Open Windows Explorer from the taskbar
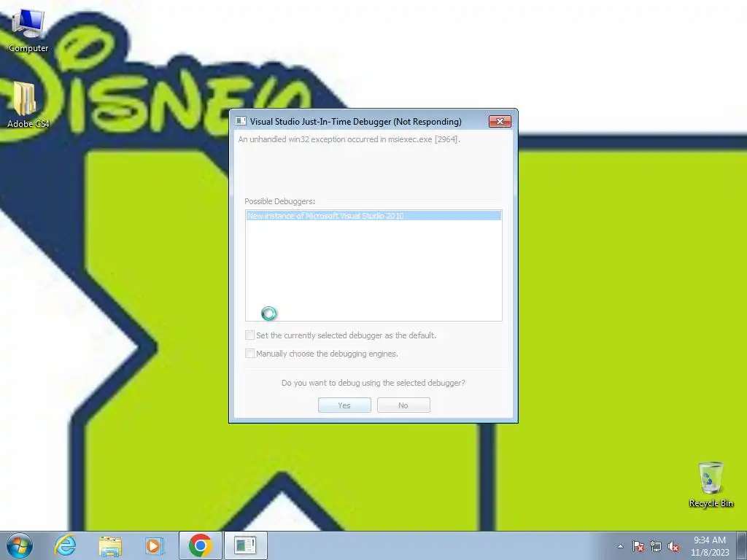747x560 pixels. 110,545
